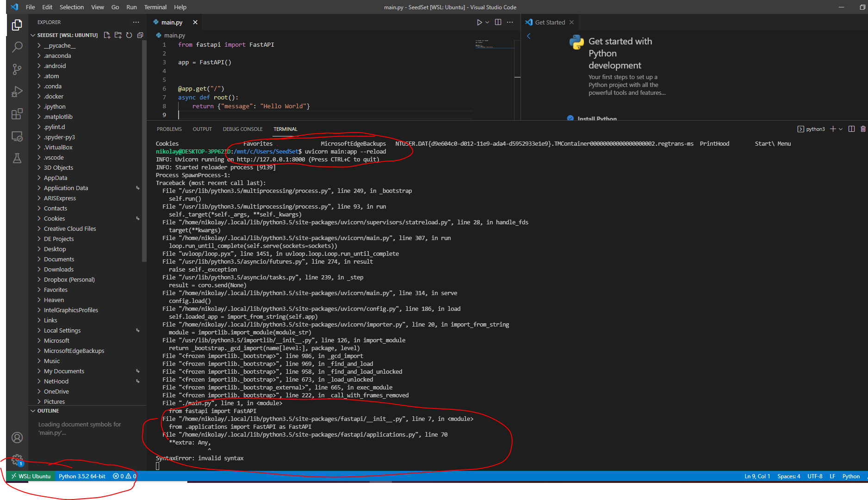
Task: Open Explorer views more actions menu
Action: 136,22
